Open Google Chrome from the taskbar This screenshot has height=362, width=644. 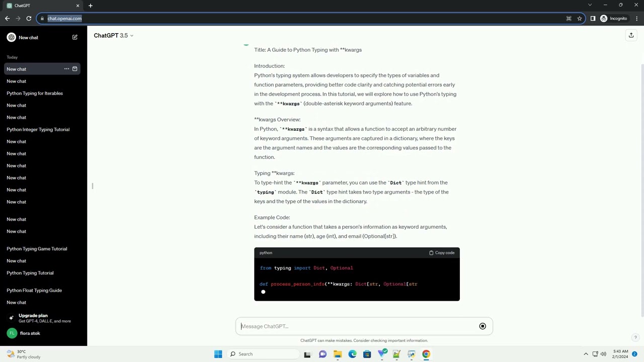pos(426,354)
